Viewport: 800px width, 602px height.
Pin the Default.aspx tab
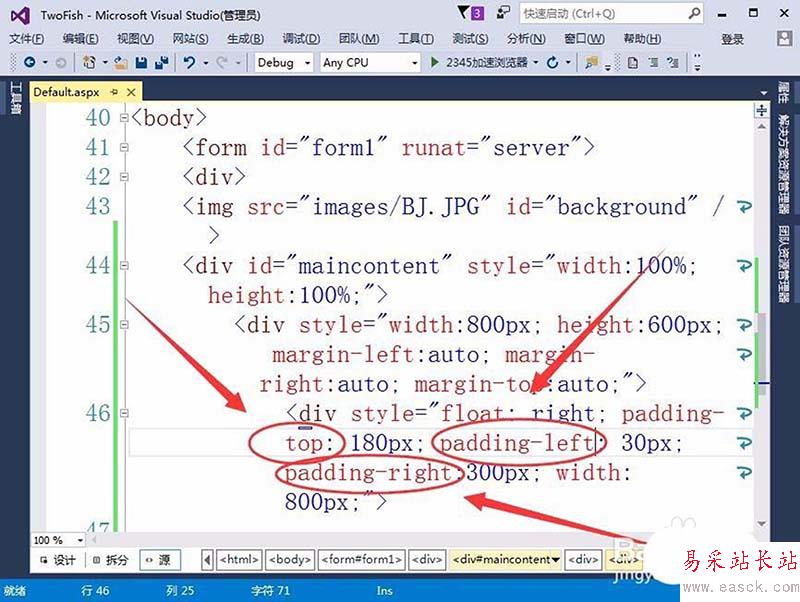click(114, 92)
